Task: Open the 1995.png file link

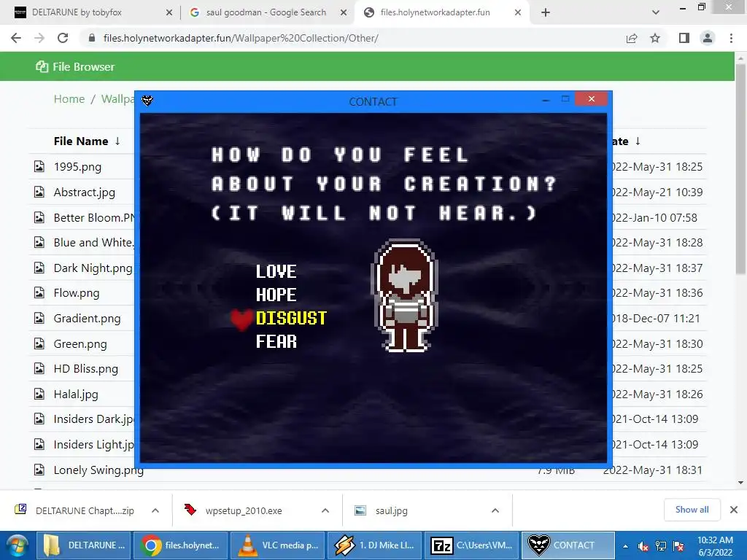Action: point(77,167)
